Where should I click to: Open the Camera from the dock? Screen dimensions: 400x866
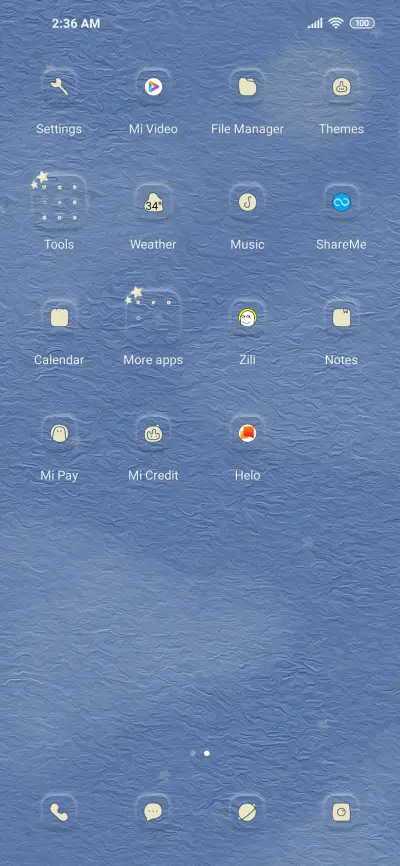(x=341, y=812)
